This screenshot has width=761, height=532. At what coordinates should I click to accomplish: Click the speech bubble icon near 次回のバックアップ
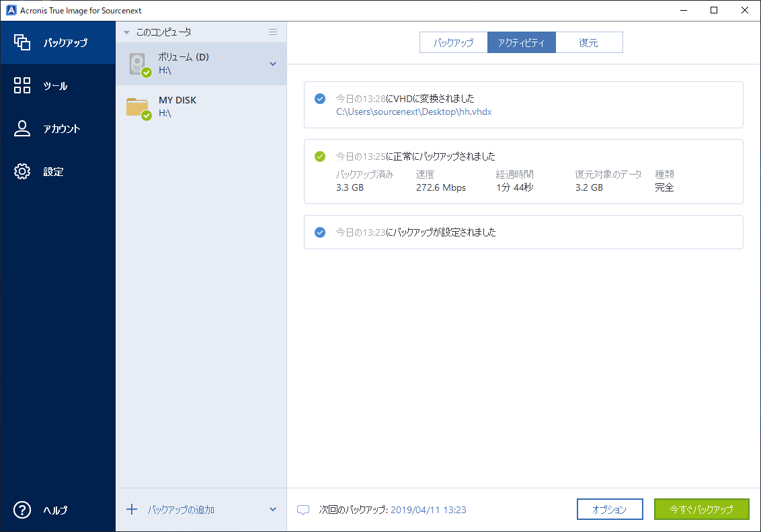click(x=303, y=509)
